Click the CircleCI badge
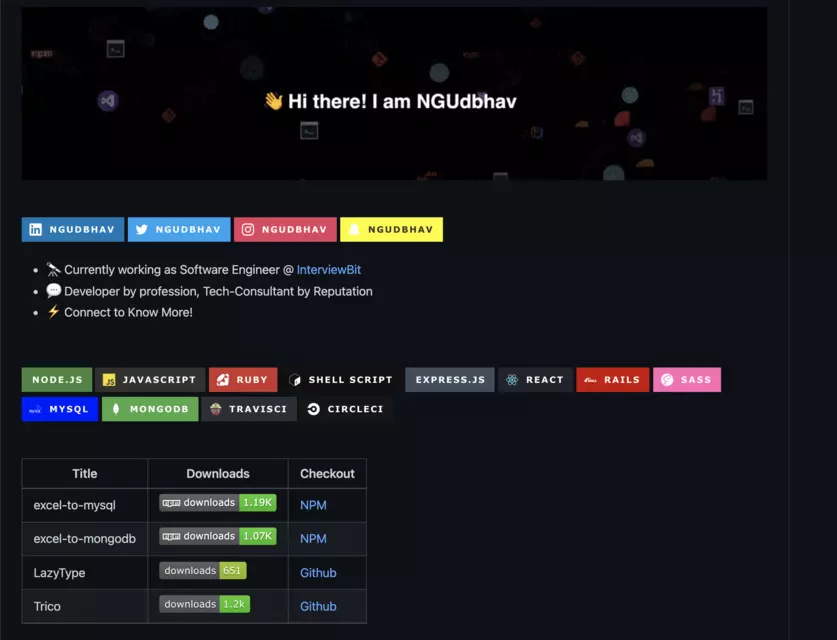The height and width of the screenshot is (640, 837). click(x=346, y=409)
